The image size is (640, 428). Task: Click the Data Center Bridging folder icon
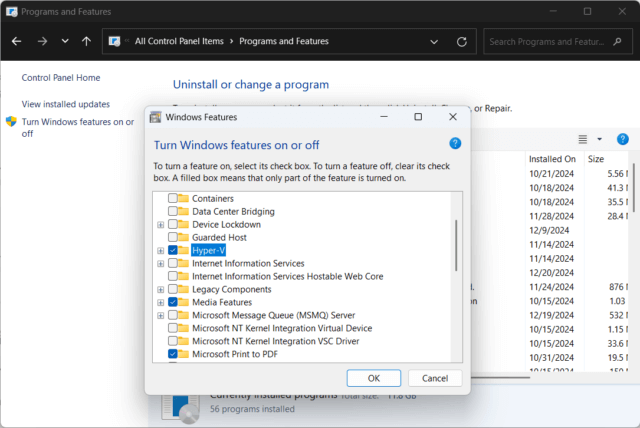click(x=184, y=211)
